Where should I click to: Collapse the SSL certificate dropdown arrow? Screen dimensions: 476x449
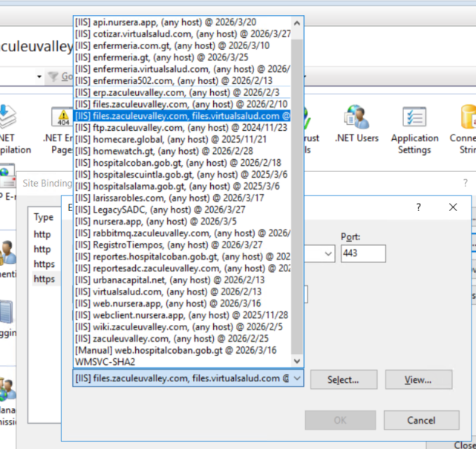coord(297,379)
